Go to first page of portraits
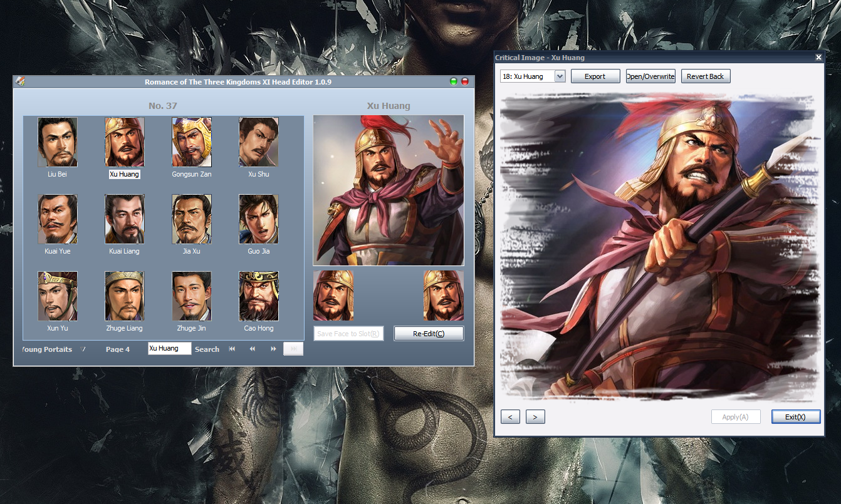This screenshot has width=841, height=504. (x=232, y=349)
